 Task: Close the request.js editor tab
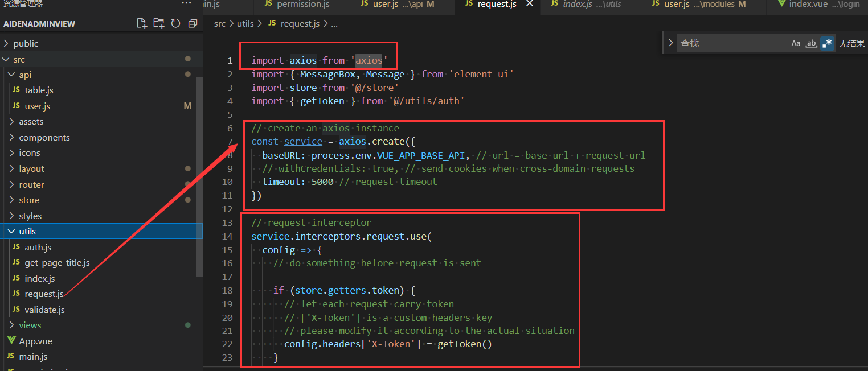pos(529,4)
